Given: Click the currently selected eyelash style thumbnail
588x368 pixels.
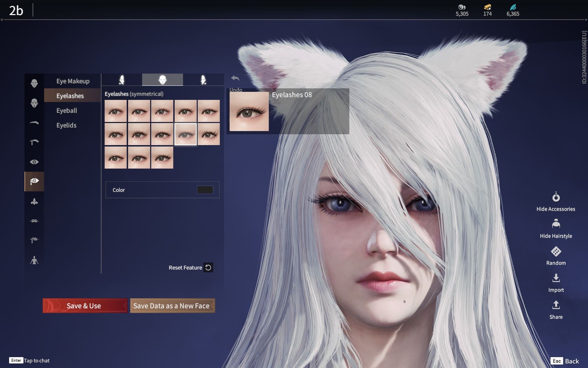Looking at the screenshot, I should click(185, 134).
